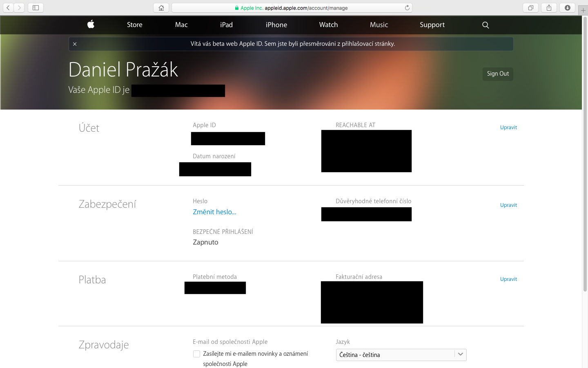This screenshot has height=368, width=588.
Task: Click Upravit in the Zabezpečení section
Action: point(508,205)
